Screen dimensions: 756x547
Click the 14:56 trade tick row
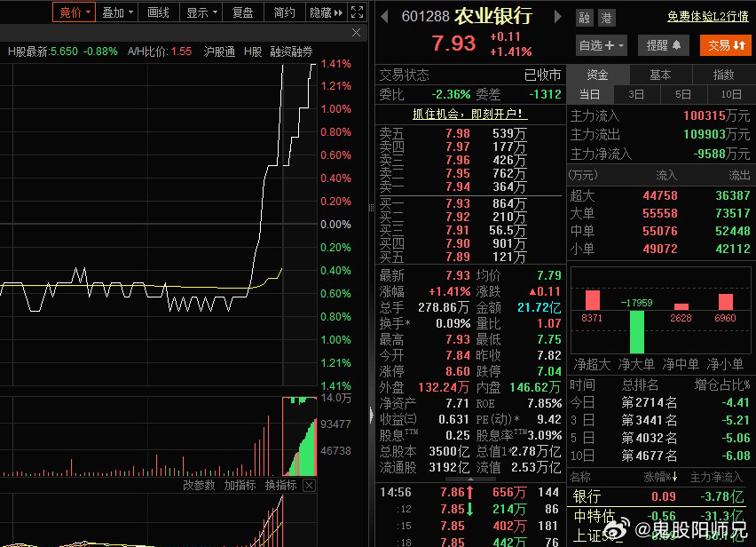tap(470, 492)
